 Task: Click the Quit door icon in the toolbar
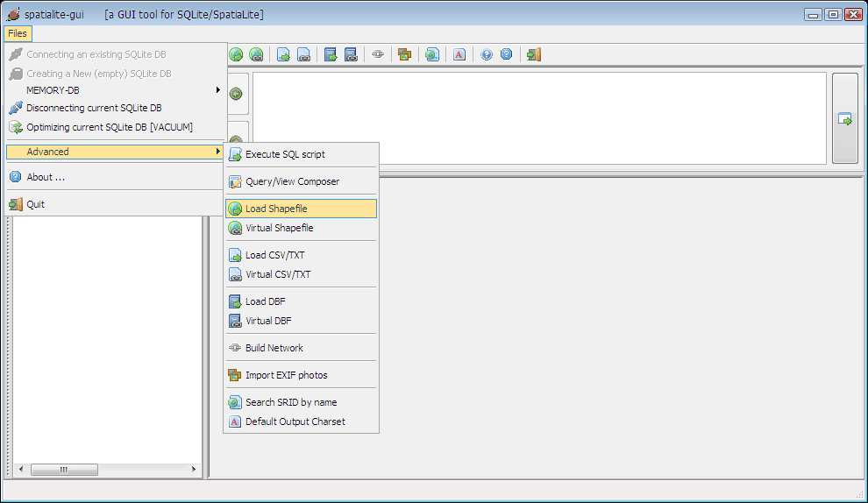[534, 54]
